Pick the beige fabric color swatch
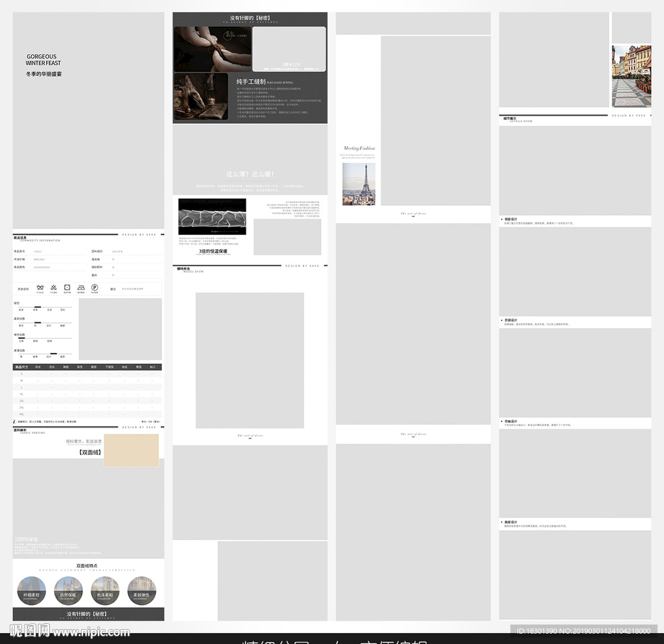Image resolution: width=664 pixels, height=644 pixels. pos(131,450)
